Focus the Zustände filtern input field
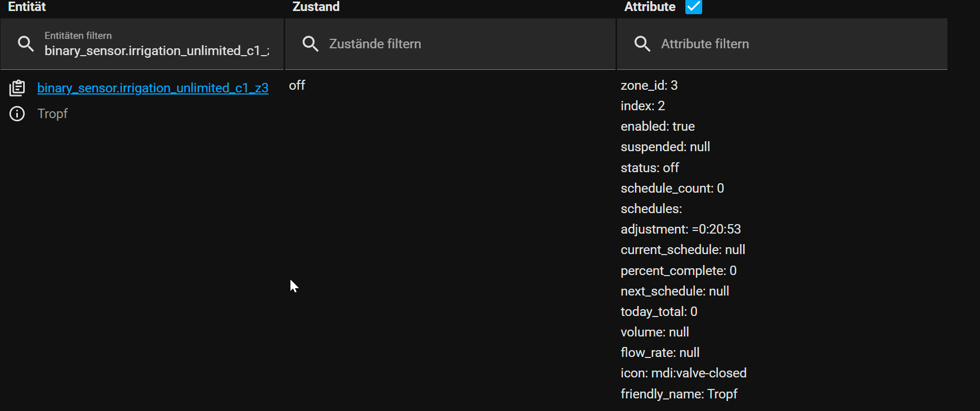The image size is (980, 411). [x=450, y=44]
